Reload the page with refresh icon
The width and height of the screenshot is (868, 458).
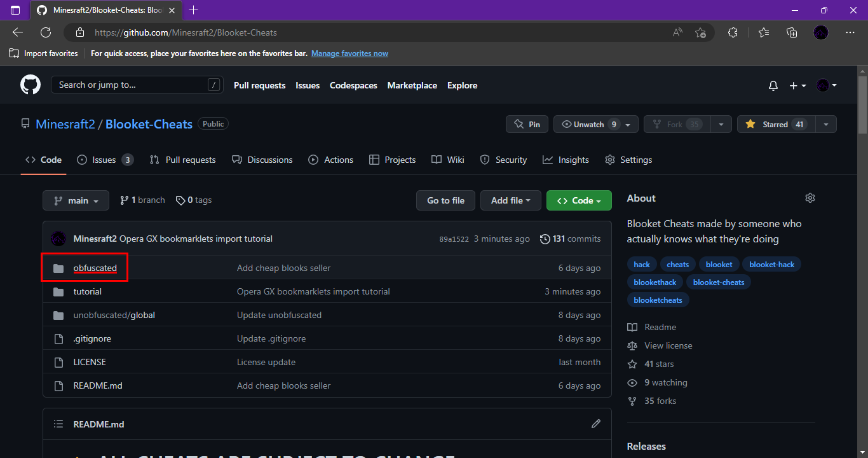(46, 32)
